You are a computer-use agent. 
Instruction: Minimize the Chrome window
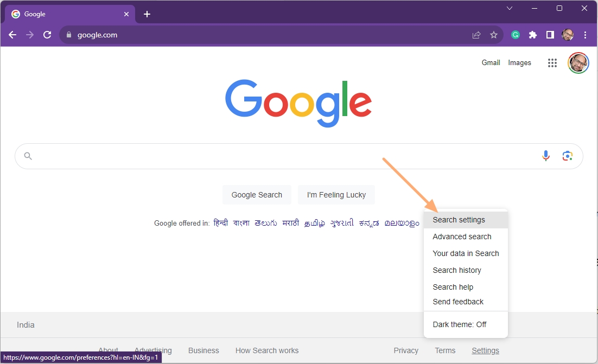click(535, 8)
